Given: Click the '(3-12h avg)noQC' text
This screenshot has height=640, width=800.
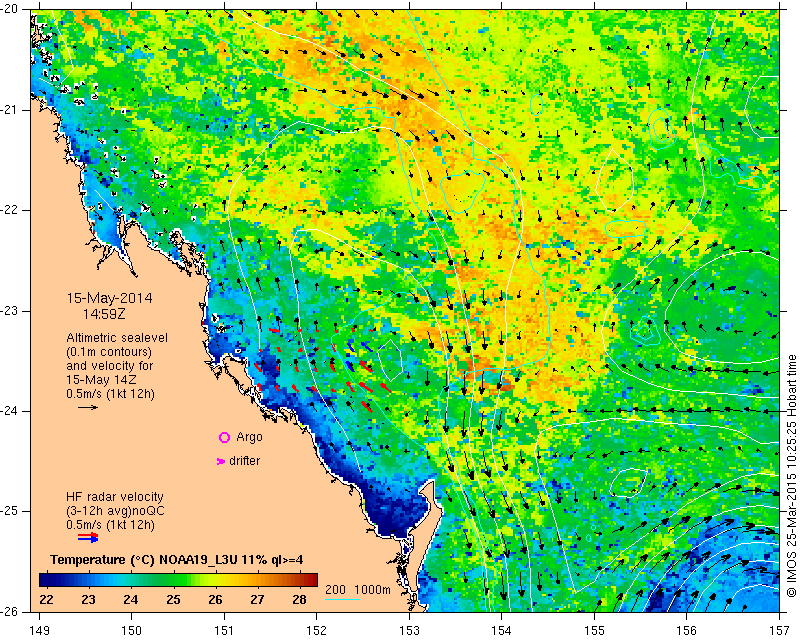Looking at the screenshot, I should (x=115, y=511).
